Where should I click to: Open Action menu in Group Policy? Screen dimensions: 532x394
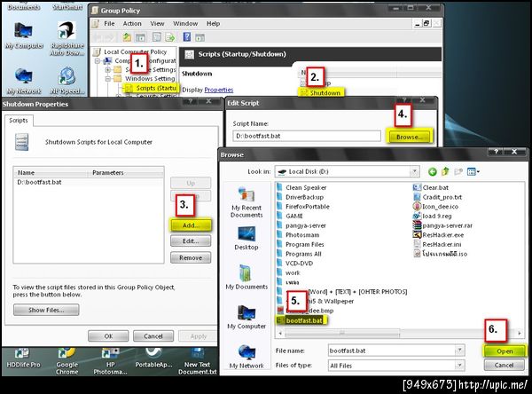coord(132,23)
